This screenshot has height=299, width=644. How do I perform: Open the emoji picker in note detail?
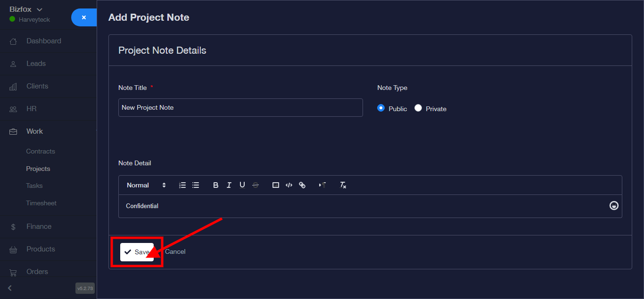pyautogui.click(x=614, y=206)
